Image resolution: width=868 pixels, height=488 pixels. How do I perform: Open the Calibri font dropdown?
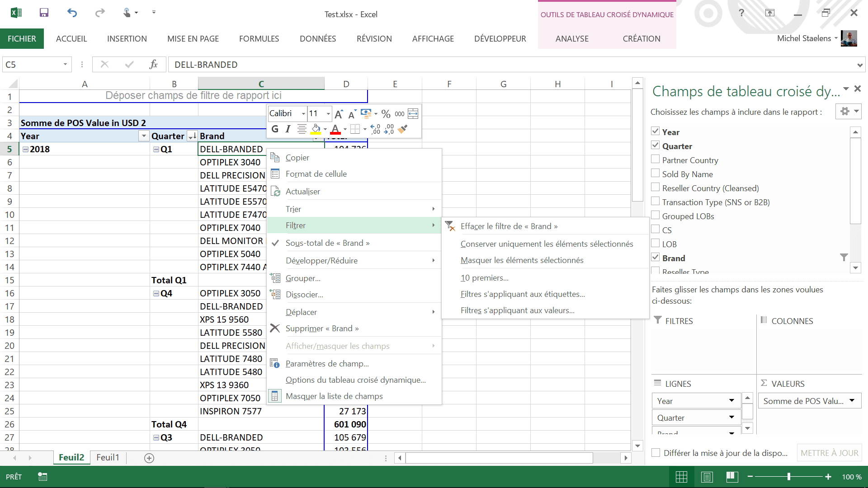303,114
